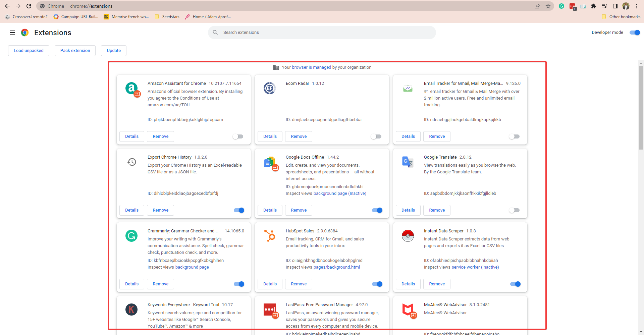
Task: Disable the Export Chrome History extension
Action: coord(239,210)
